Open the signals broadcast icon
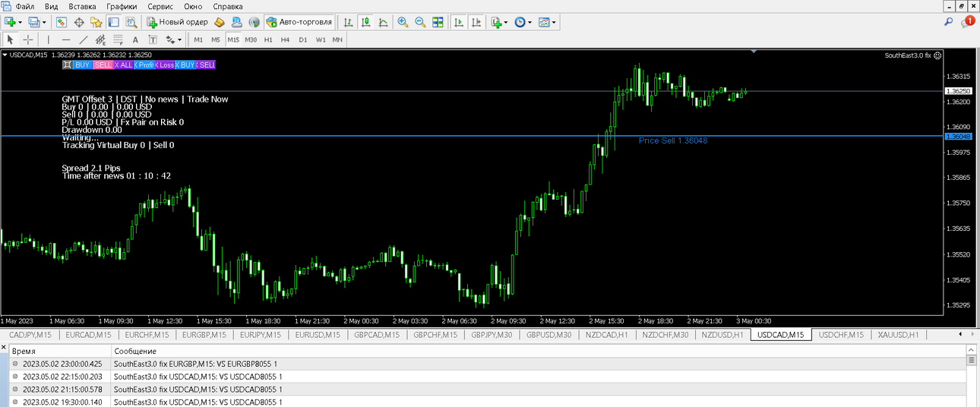 click(x=254, y=23)
